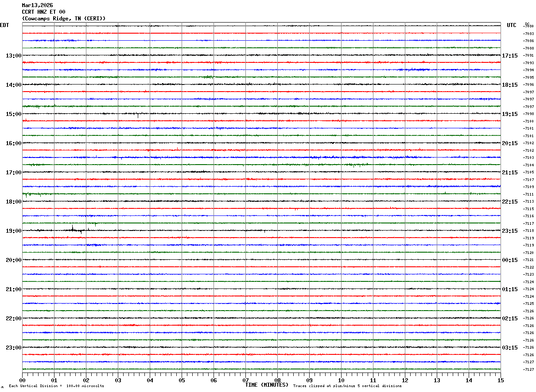536x392 pixels.
Task: Select the DC offset value -7083
Action: [528, 34]
